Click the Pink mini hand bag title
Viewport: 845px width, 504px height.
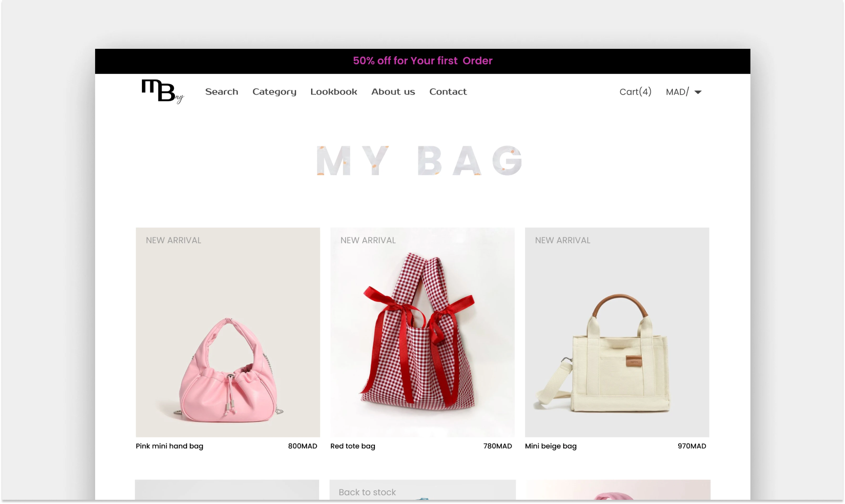pos(169,446)
